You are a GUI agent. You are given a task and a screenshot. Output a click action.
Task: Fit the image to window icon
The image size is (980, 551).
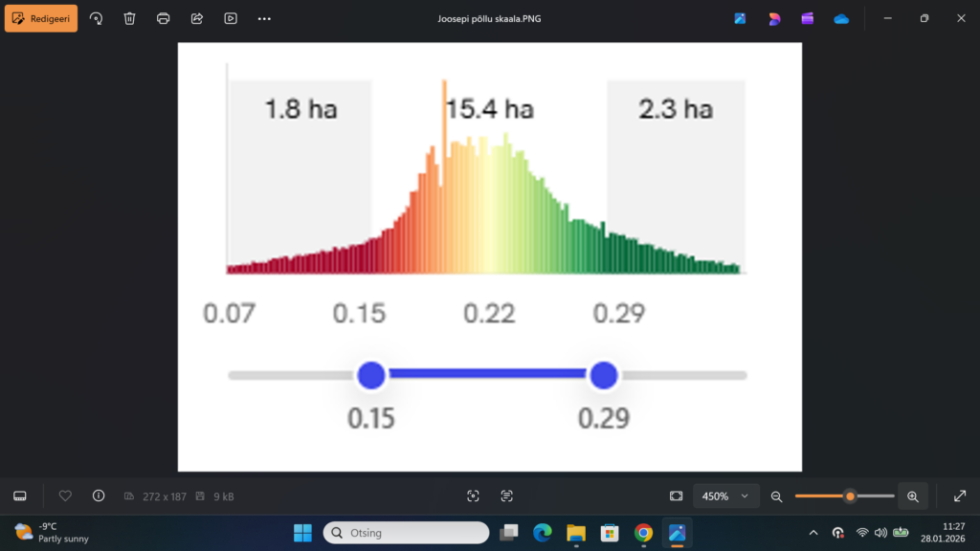[677, 496]
